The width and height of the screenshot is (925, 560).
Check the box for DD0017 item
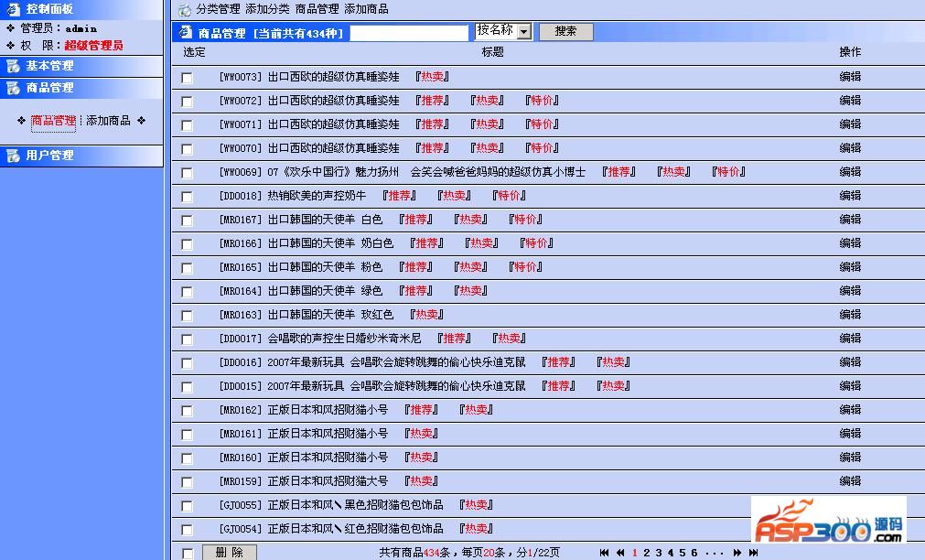coord(187,339)
